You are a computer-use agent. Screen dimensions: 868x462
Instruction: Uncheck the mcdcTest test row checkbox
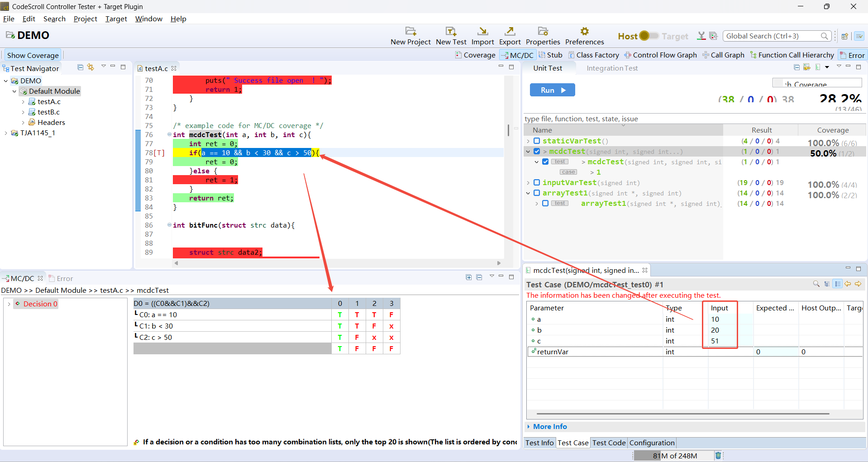tap(545, 162)
